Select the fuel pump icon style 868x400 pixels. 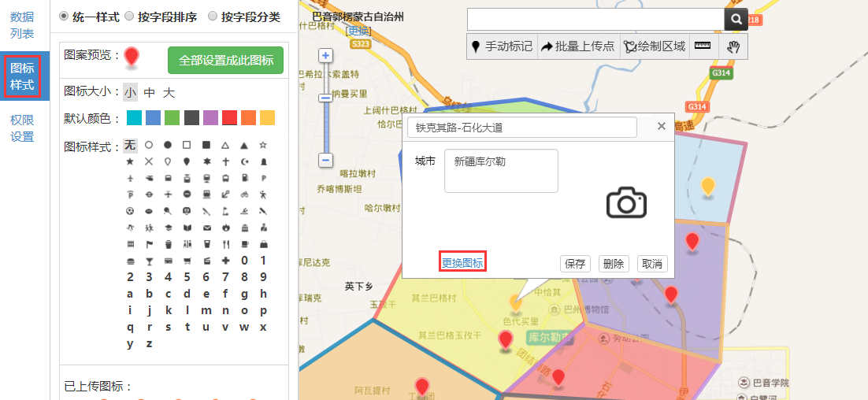[x=244, y=178]
